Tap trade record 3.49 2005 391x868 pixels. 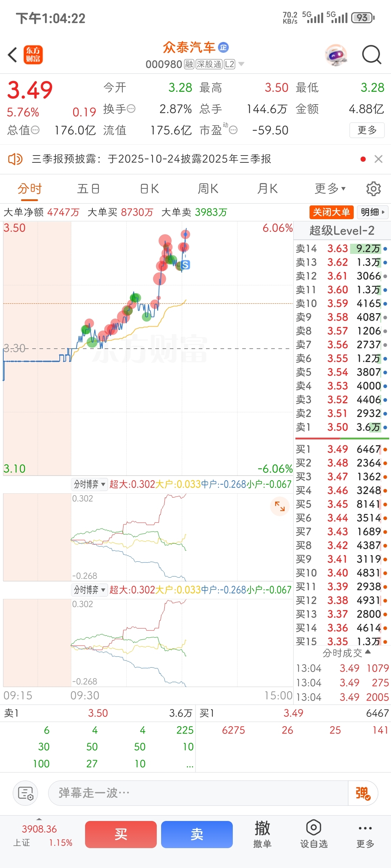[342, 697]
